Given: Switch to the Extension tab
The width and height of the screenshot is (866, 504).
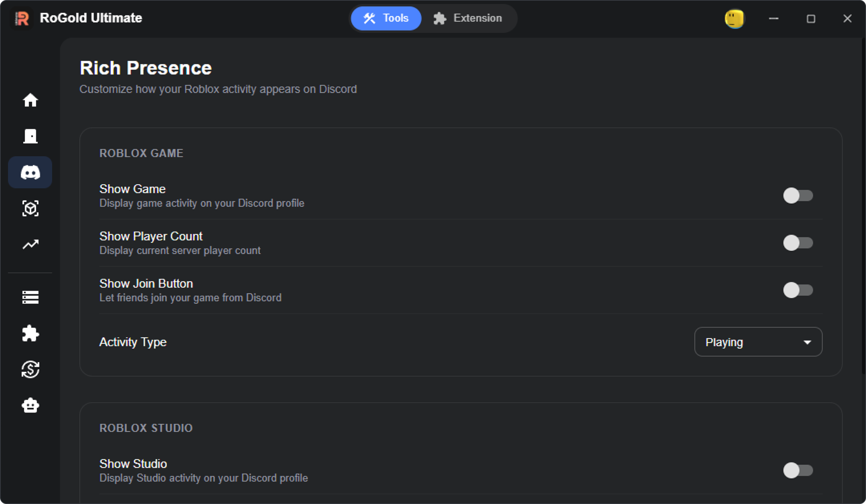Looking at the screenshot, I should coord(468,18).
